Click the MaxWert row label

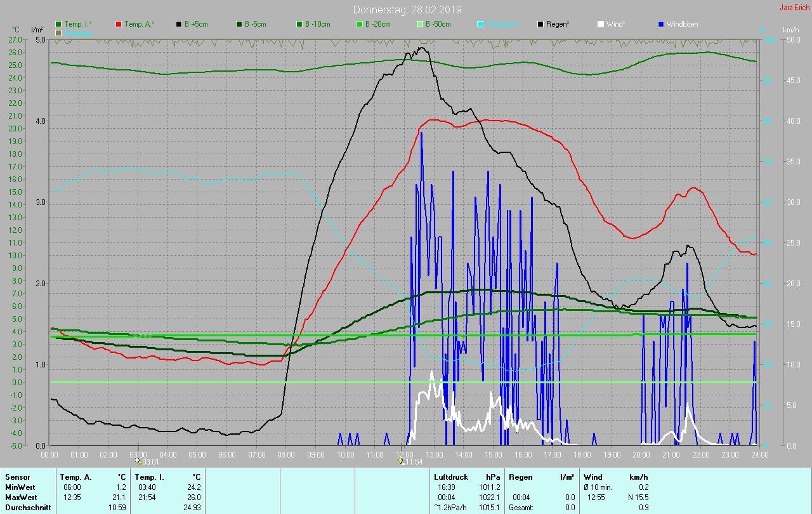tap(20, 497)
